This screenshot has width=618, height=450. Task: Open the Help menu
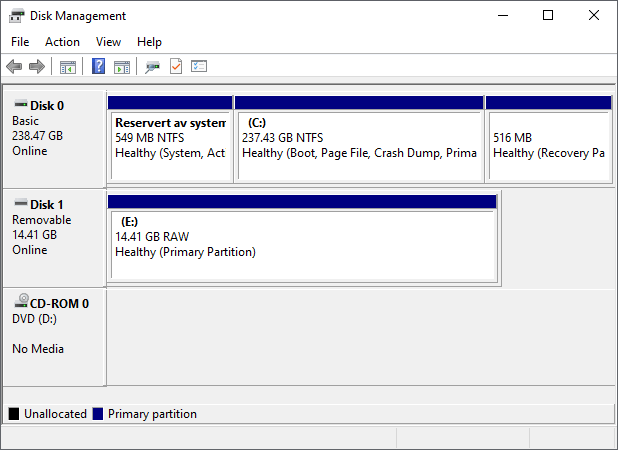click(149, 42)
